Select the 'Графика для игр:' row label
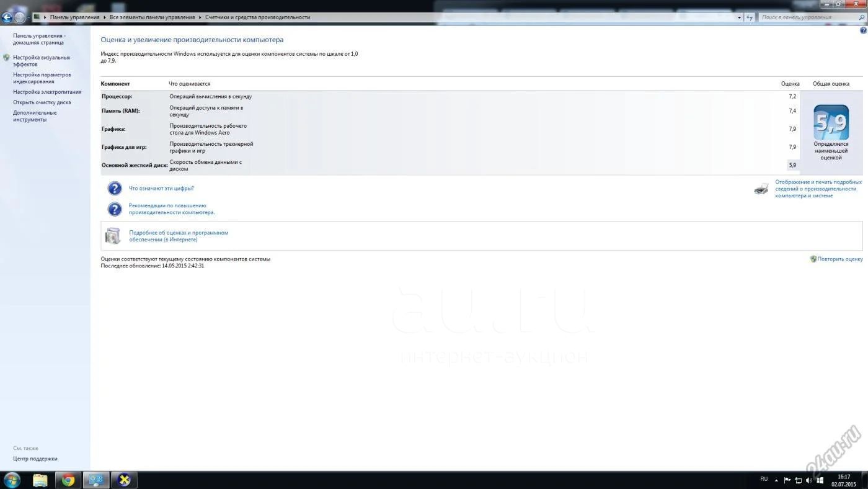The height and width of the screenshot is (489, 868). (124, 147)
